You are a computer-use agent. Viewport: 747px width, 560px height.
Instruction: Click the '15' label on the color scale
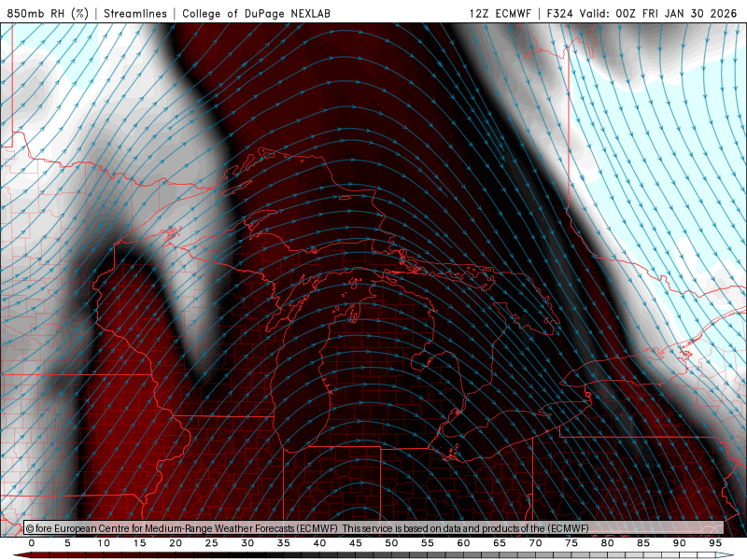pyautogui.click(x=139, y=543)
